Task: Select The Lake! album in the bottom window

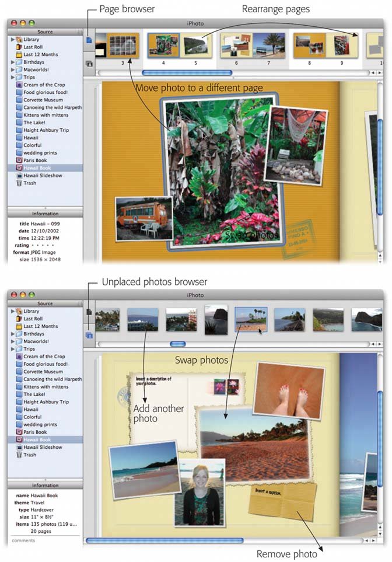Action: 34,395
